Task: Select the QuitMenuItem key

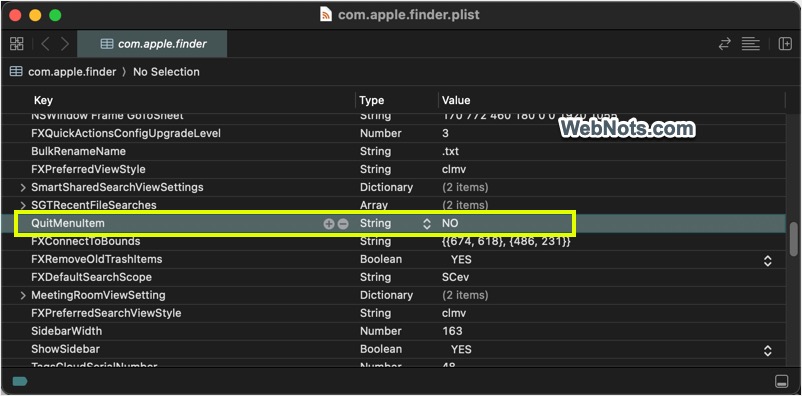Action: pyautogui.click(x=68, y=223)
